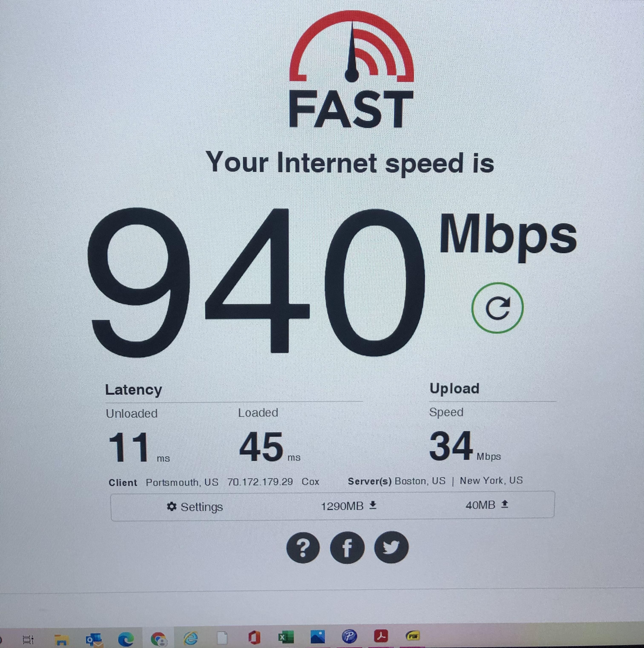Switch to Google Chrome in the taskbar
This screenshot has width=644, height=648.
pos(159,639)
